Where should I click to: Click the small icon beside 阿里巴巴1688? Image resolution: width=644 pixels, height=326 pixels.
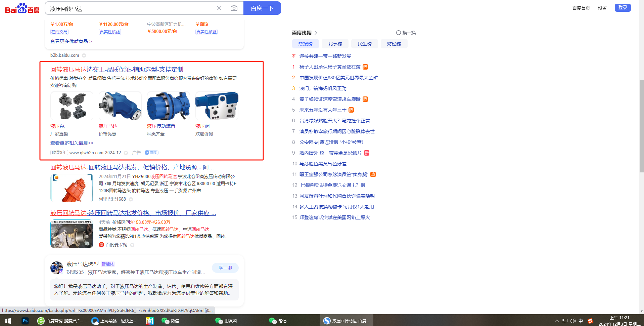[x=131, y=199]
